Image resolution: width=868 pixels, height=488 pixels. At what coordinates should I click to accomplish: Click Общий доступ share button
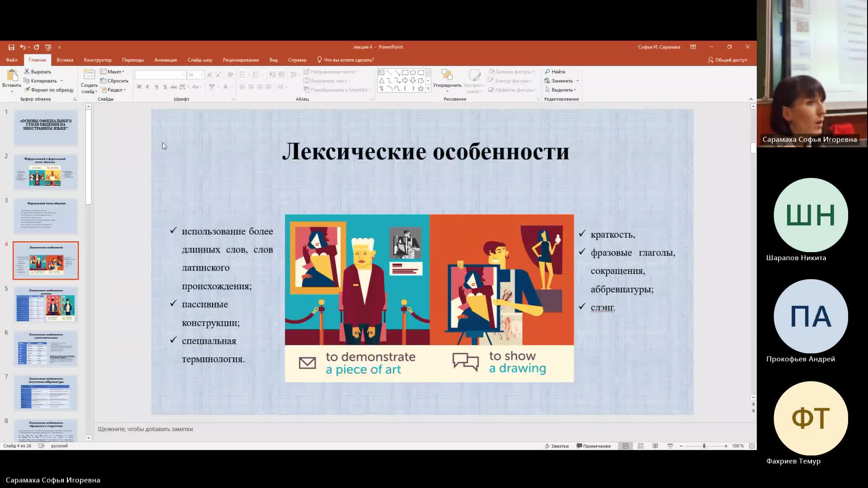727,60
